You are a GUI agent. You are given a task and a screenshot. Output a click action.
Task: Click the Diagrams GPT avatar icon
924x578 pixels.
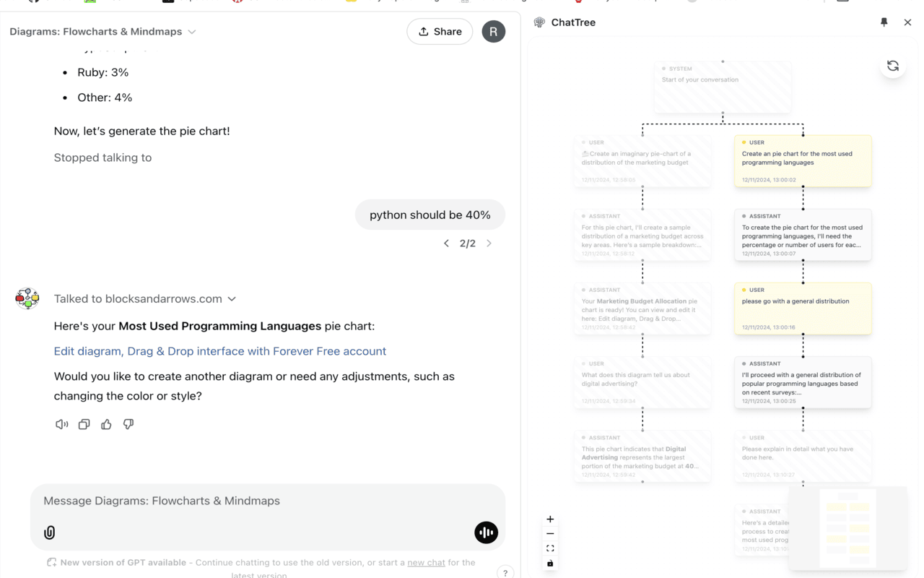tap(27, 298)
